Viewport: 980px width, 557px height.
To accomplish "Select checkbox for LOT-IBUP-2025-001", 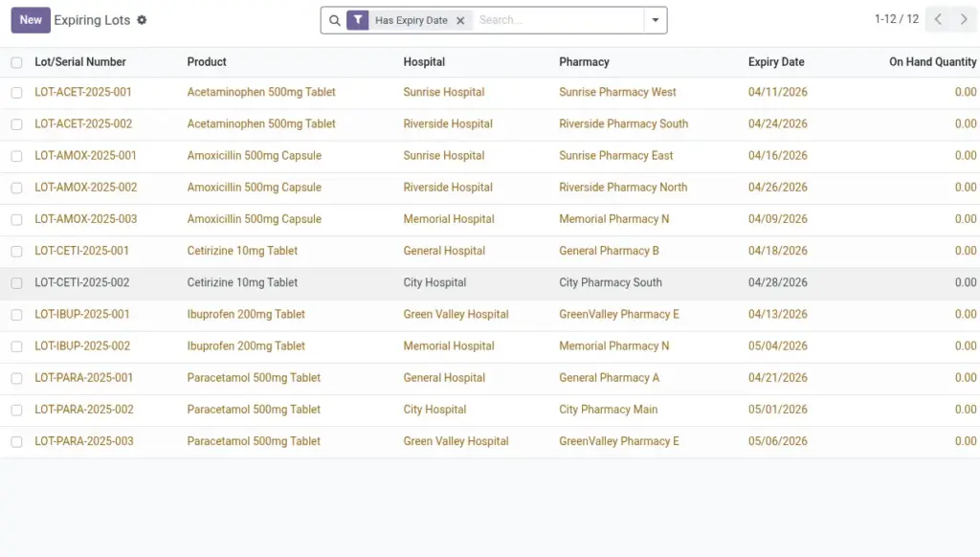I will point(17,315).
